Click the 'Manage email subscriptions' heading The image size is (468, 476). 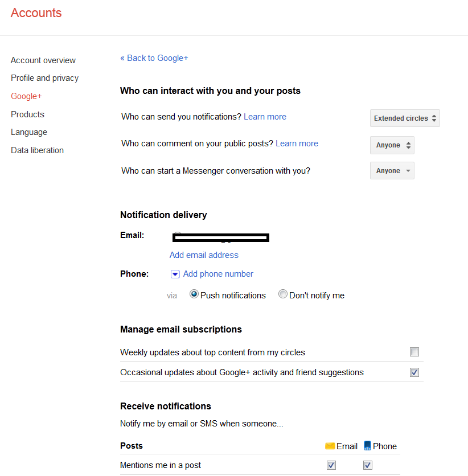(181, 329)
